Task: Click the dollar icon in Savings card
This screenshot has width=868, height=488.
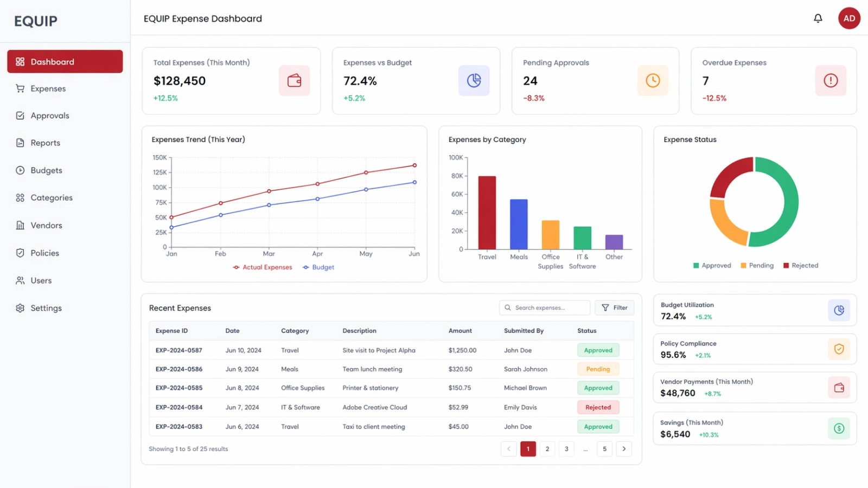Action: [x=839, y=428]
